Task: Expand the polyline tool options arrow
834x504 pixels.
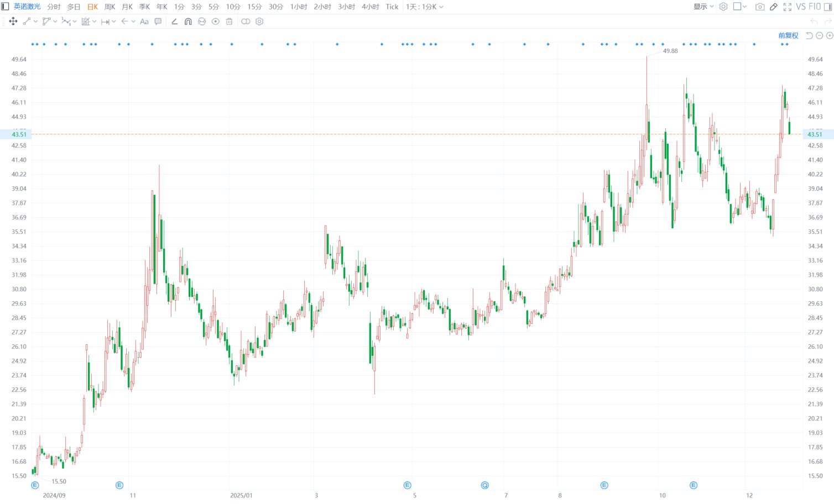Action: pyautogui.click(x=55, y=22)
